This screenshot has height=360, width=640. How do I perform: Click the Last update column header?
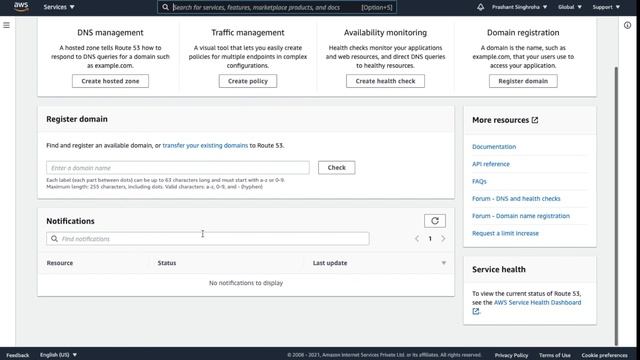coord(330,263)
